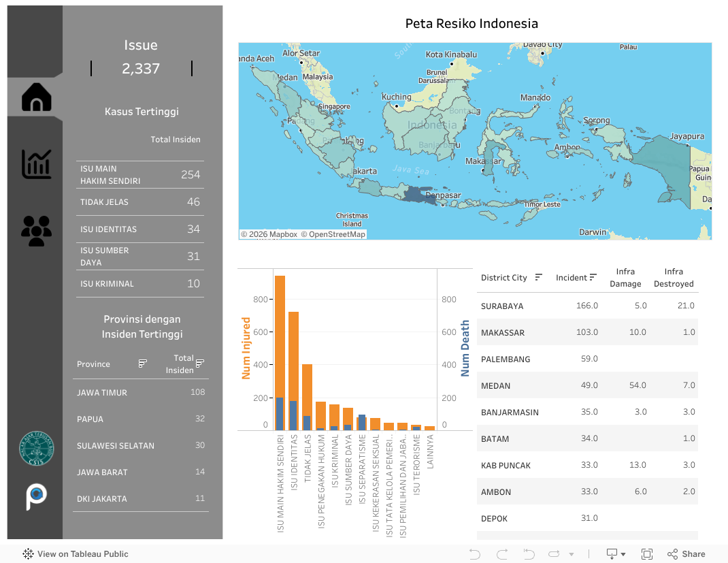The height and width of the screenshot is (563, 728).
Task: Click the refresh/replay toolbar icon
Action: coord(554,553)
